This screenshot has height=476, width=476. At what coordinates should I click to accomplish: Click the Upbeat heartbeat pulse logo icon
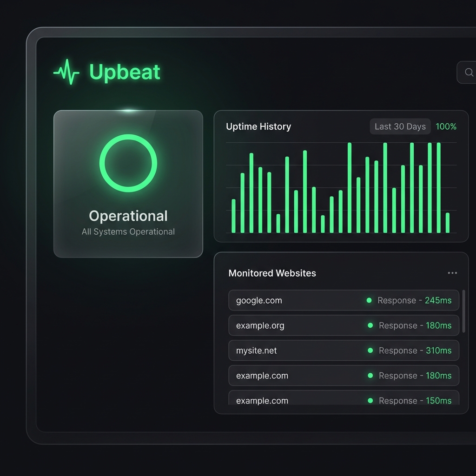66,72
